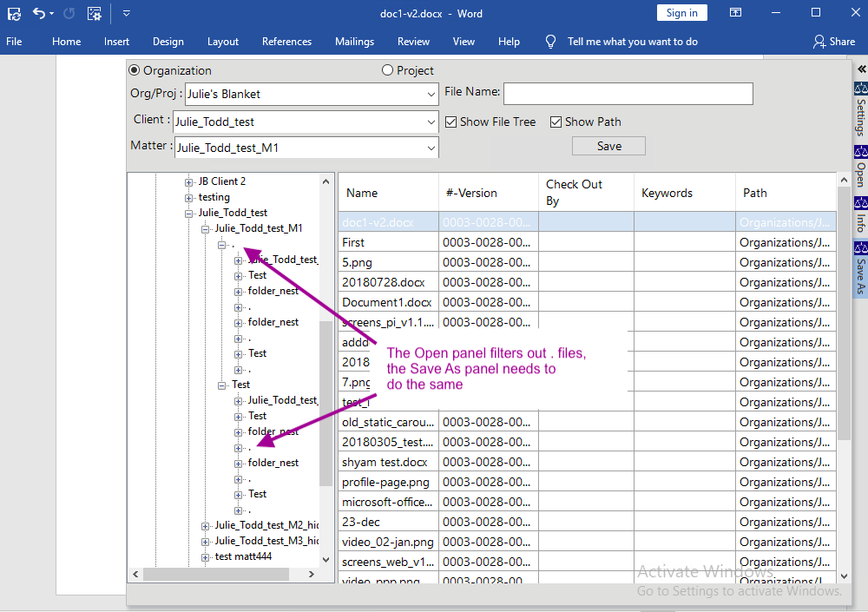Click the track changes quick access icon

95,13
